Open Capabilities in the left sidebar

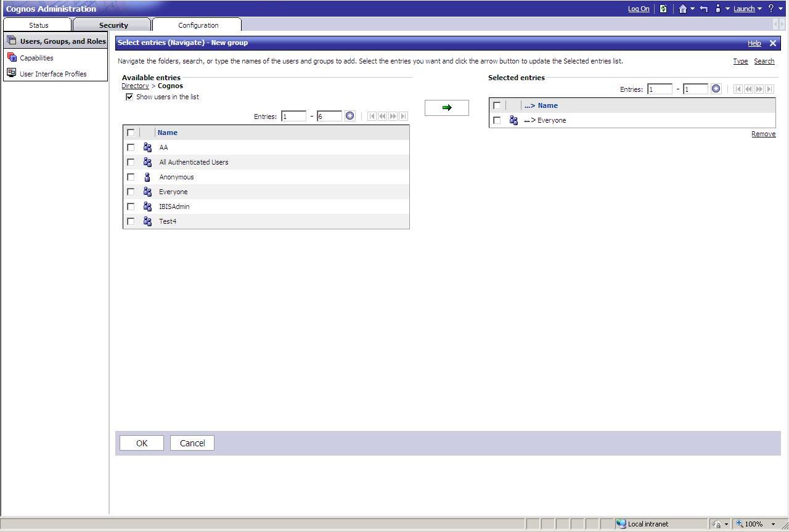35,57
